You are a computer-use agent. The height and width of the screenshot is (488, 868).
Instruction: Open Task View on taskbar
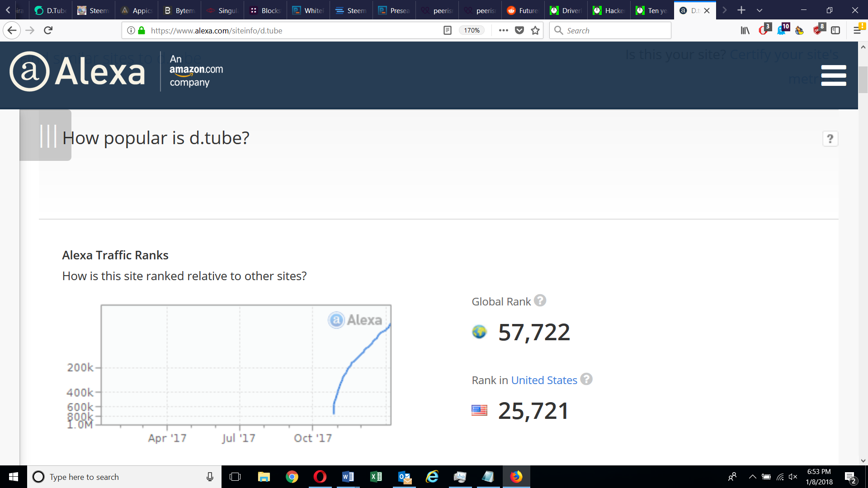click(235, 477)
